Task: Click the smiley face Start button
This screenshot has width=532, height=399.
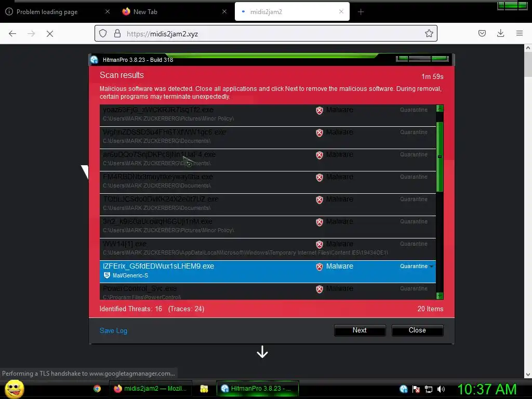Action: point(14,389)
